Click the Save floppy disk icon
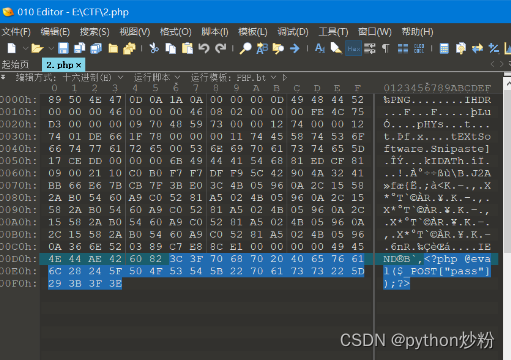 coord(63,49)
